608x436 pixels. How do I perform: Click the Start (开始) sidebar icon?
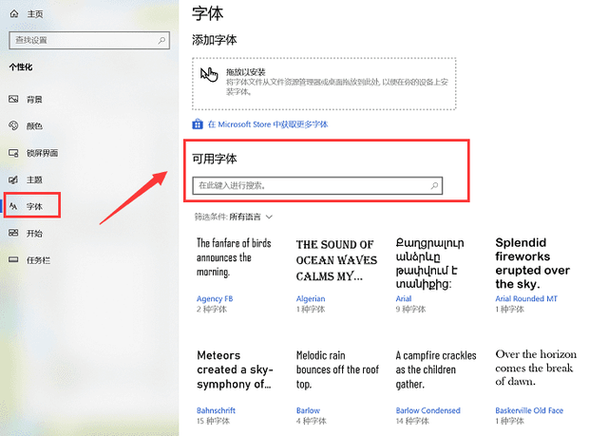pos(12,233)
